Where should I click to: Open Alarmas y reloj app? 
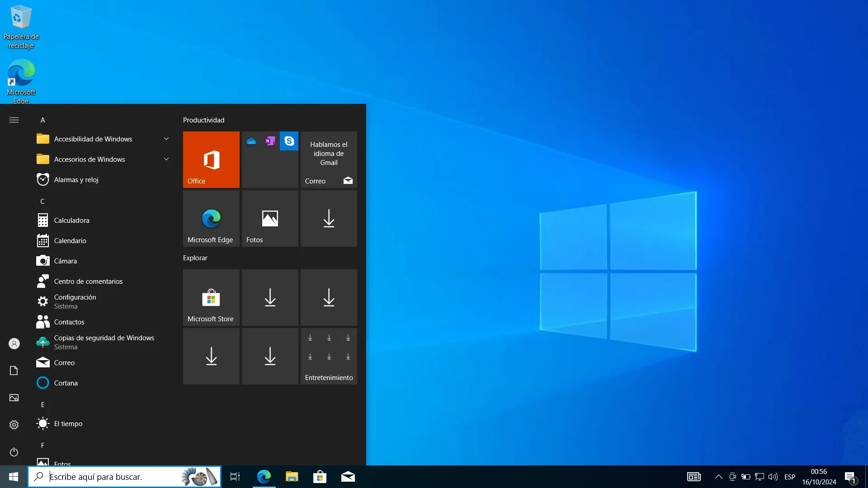(104, 179)
